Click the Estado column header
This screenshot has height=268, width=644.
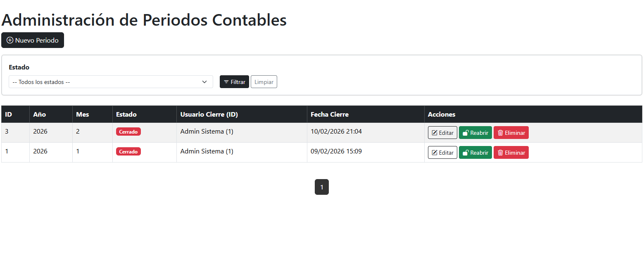point(126,115)
